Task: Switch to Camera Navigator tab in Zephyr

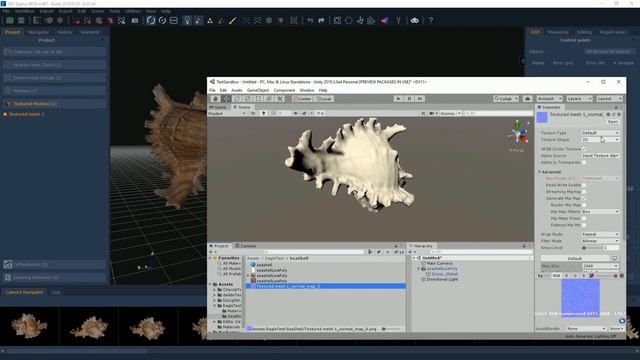Action: pos(24,292)
